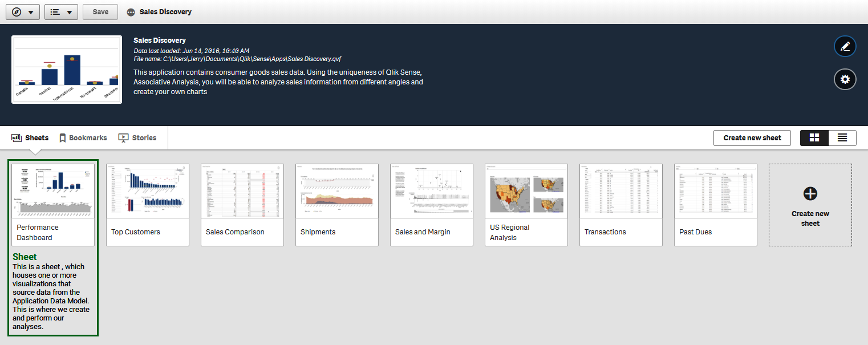The width and height of the screenshot is (868, 345).
Task: Switch to grid view
Action: pos(814,138)
